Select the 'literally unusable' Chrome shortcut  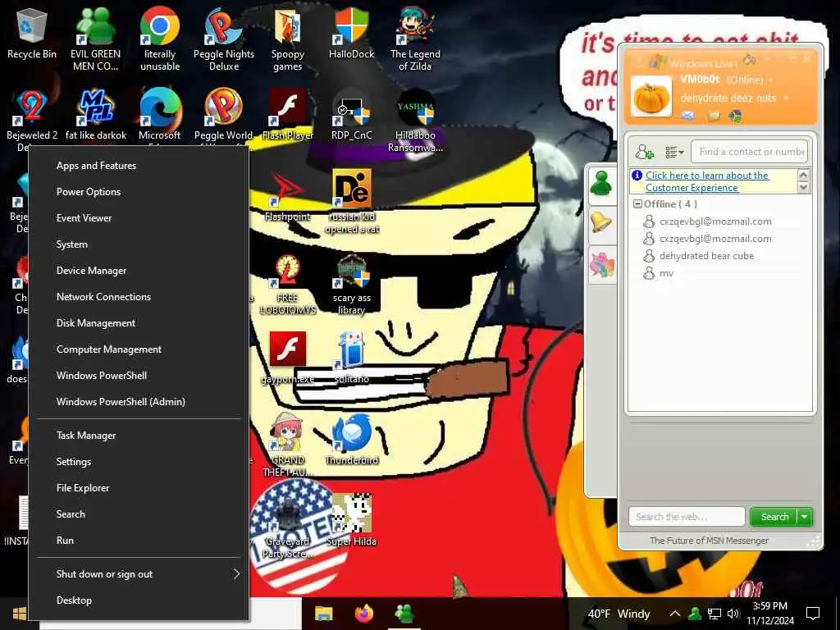click(160, 39)
